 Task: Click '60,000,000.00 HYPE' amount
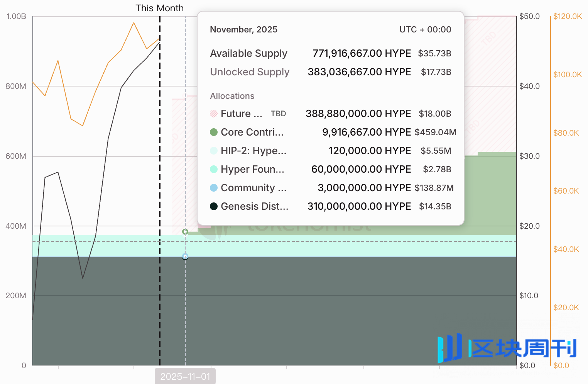tap(361, 169)
